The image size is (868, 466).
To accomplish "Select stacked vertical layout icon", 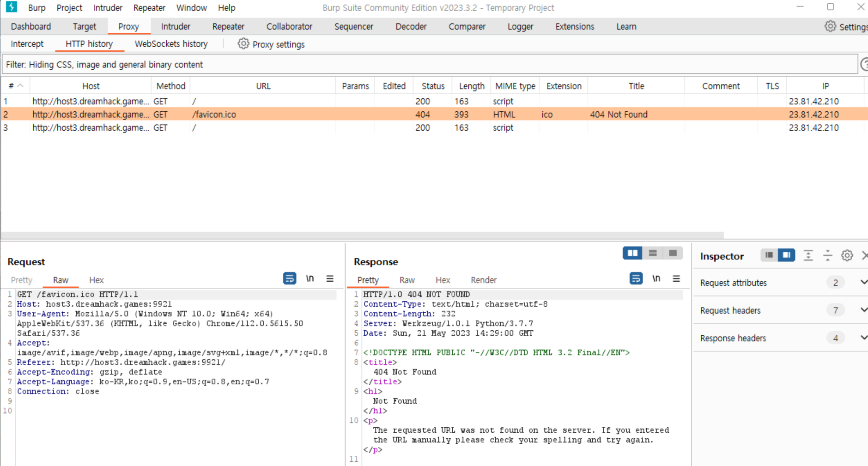I will pos(653,253).
